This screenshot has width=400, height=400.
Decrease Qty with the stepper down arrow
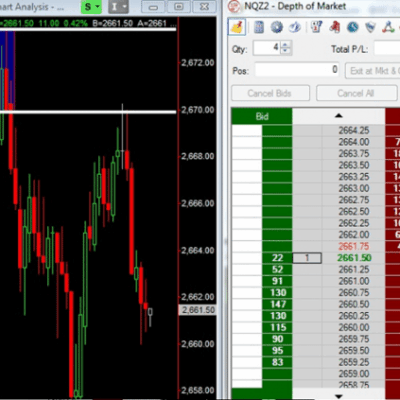click(285, 51)
